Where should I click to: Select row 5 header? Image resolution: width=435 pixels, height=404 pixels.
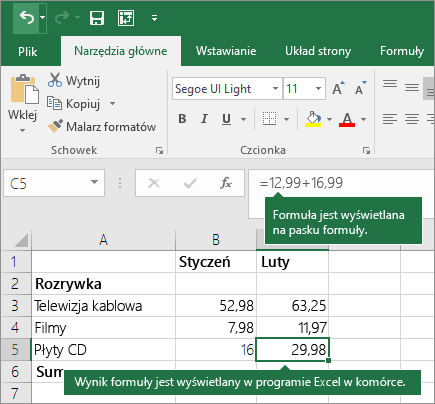point(15,350)
